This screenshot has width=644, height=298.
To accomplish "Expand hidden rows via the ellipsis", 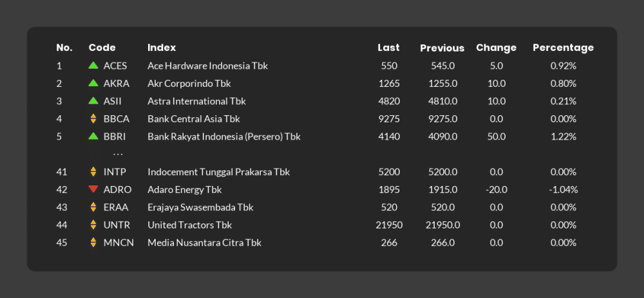I will 118,154.
